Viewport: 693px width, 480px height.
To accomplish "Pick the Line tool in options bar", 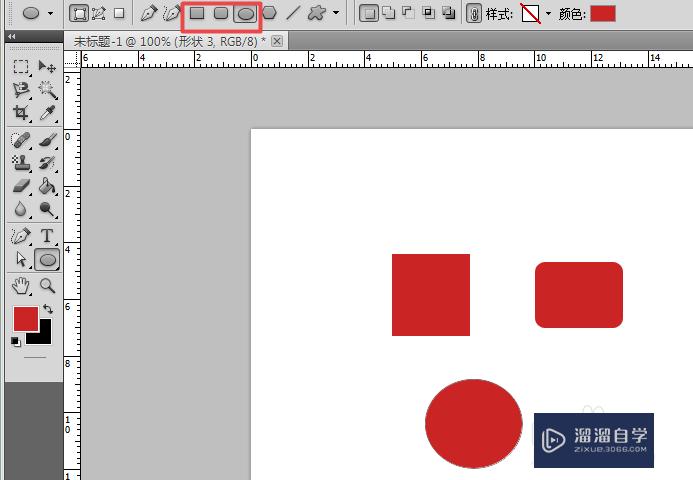I will 293,14.
